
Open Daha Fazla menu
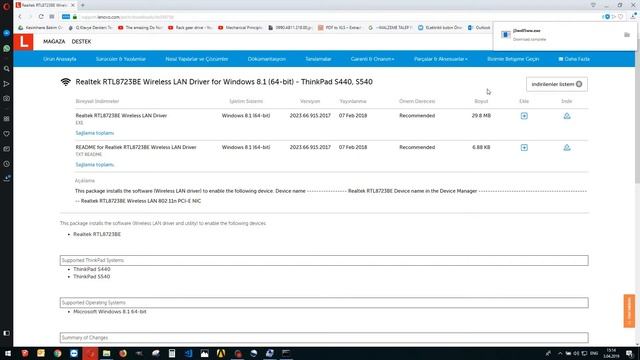[574, 59]
